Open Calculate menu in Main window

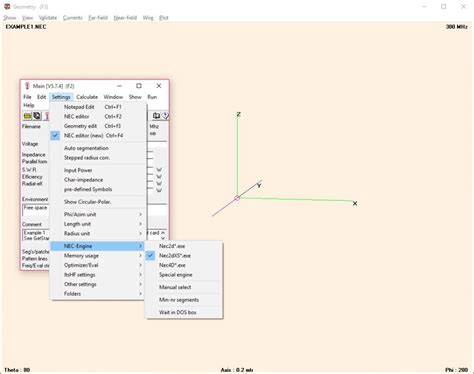tap(87, 97)
